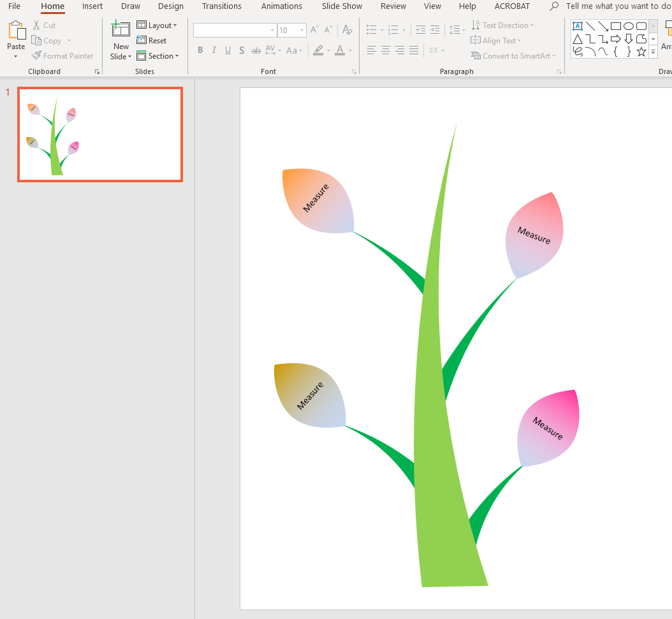This screenshot has width=672, height=619.
Task: Open the Layout dropdown
Action: [157, 25]
